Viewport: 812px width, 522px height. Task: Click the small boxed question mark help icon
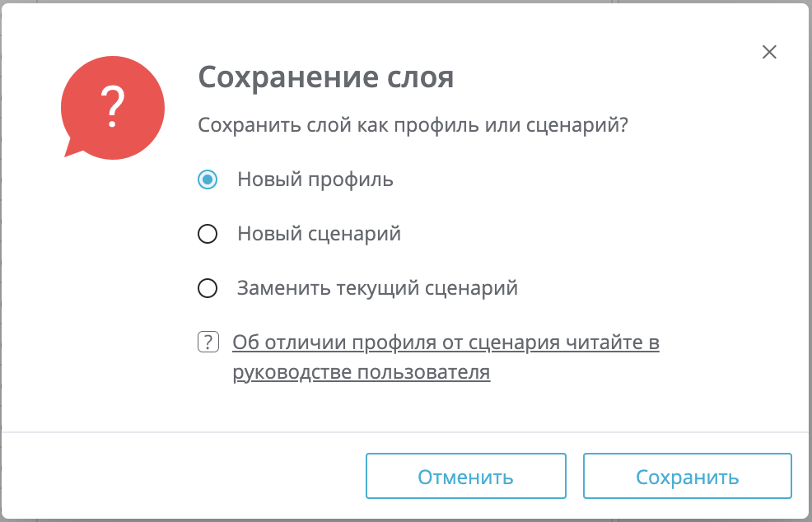tap(208, 343)
